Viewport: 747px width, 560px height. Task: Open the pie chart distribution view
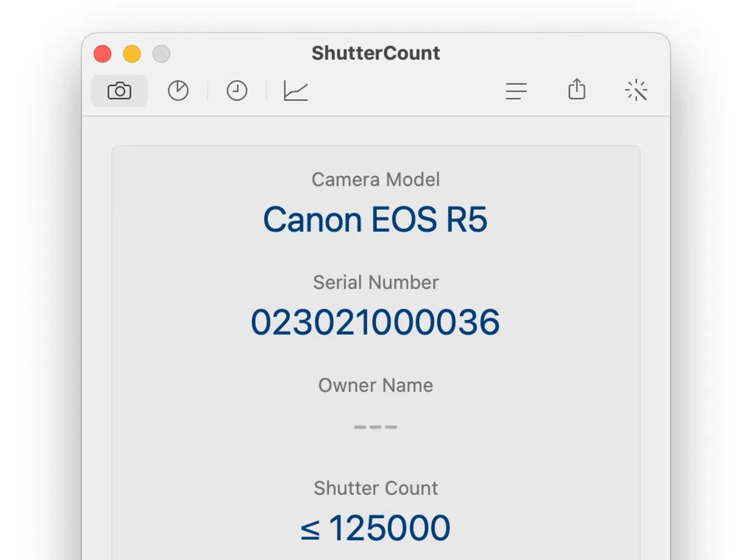178,90
